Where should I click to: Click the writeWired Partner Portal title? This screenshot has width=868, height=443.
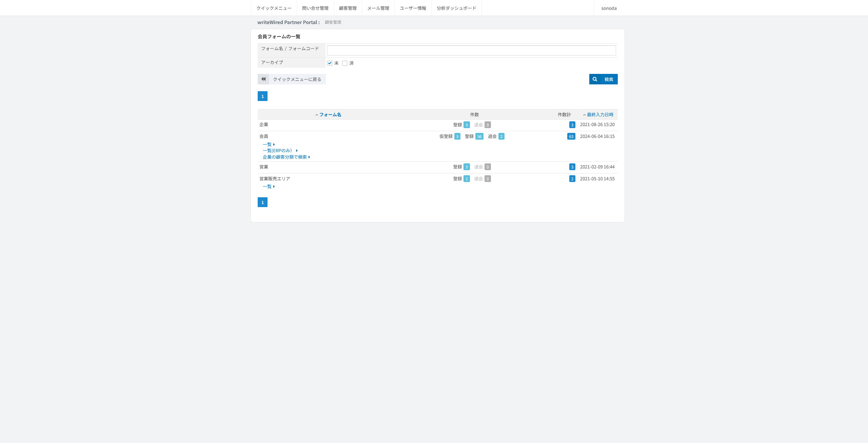pos(288,22)
